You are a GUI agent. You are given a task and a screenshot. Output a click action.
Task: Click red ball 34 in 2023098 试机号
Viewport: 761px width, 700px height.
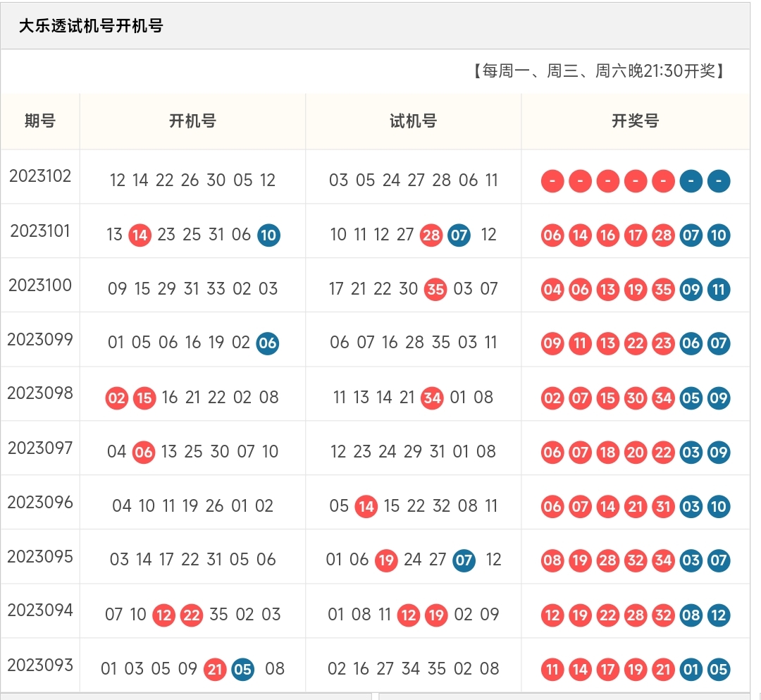click(432, 398)
